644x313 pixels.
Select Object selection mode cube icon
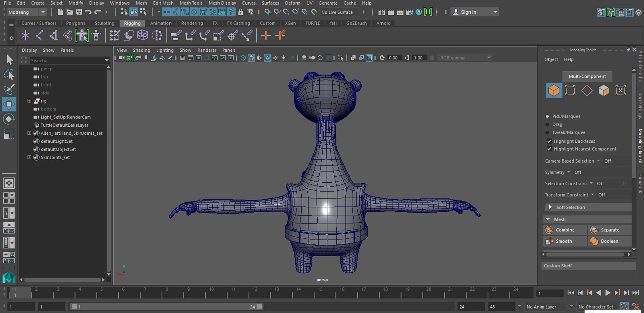pyautogui.click(x=554, y=90)
